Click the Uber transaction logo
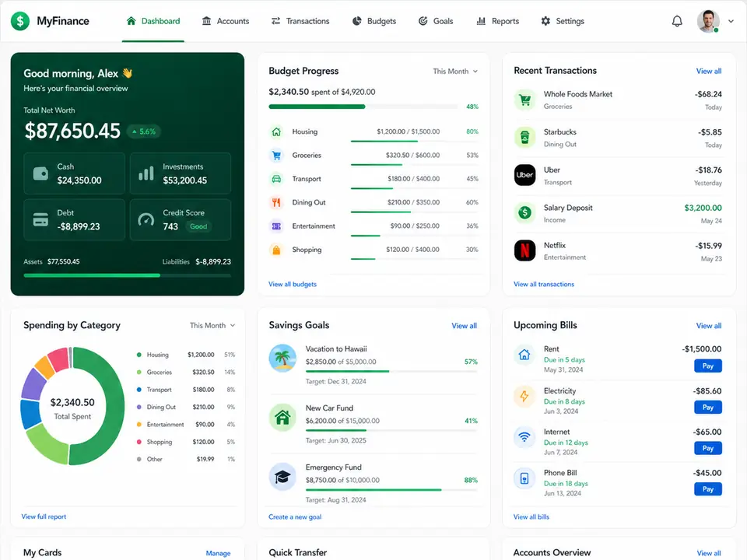Image resolution: width=747 pixels, height=560 pixels. point(525,175)
